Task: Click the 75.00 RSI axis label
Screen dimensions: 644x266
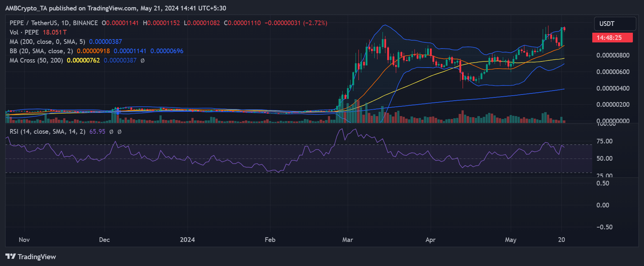Action: coord(604,141)
